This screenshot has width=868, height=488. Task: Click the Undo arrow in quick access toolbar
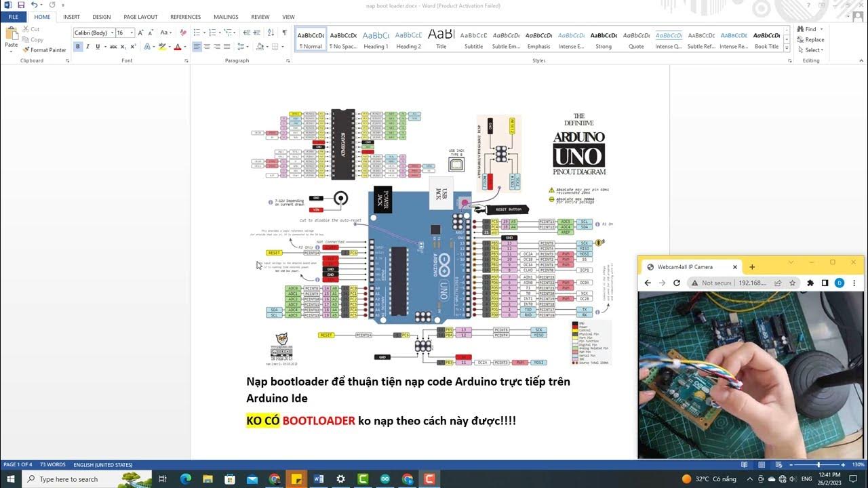point(34,5)
